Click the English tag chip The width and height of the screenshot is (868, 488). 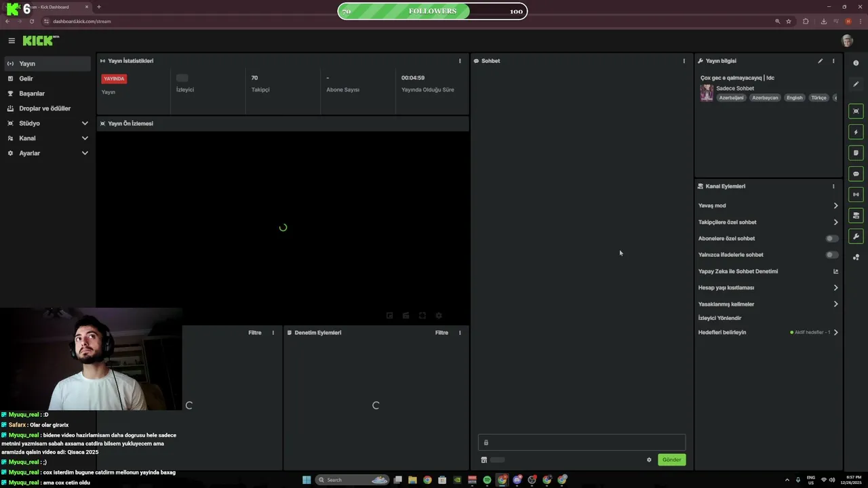click(x=794, y=98)
